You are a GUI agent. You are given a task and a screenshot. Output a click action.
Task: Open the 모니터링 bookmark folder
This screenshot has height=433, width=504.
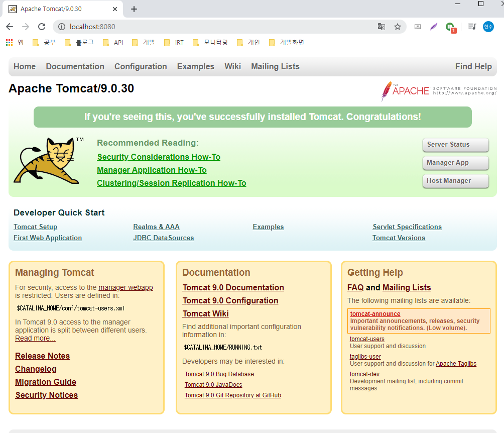coord(210,43)
